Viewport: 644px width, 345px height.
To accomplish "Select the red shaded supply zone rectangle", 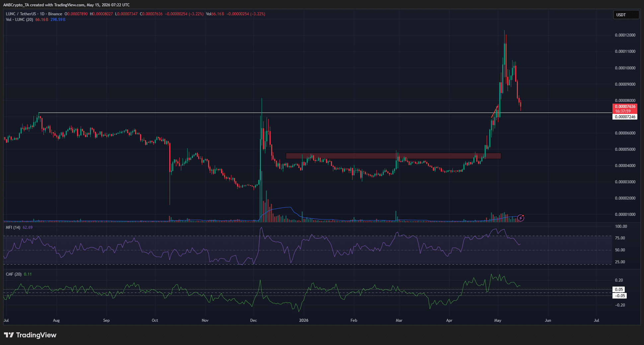I will point(393,156).
